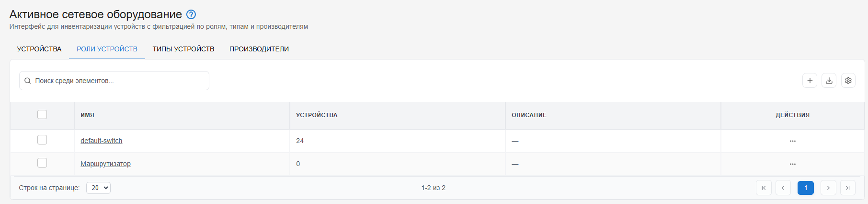Image resolution: width=868 pixels, height=204 pixels.
Task: Go to the previous page chevron
Action: click(x=783, y=188)
